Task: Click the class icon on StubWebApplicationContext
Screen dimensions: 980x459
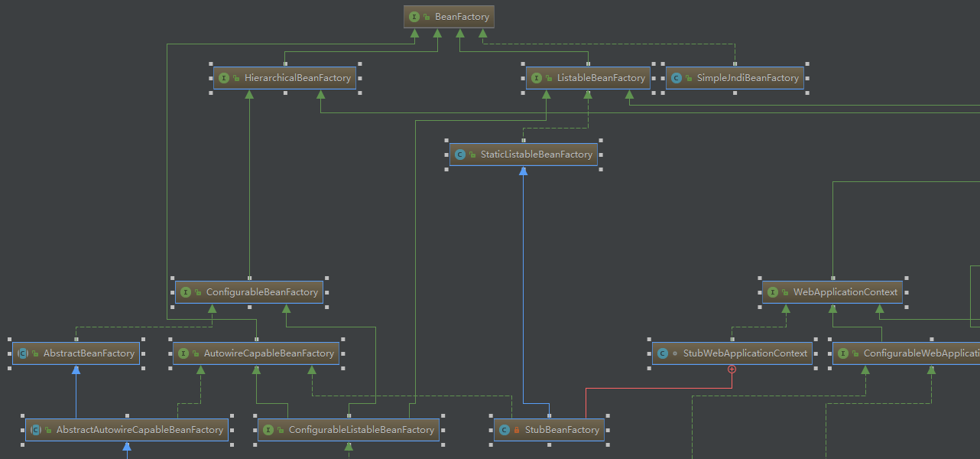Action: (661, 353)
